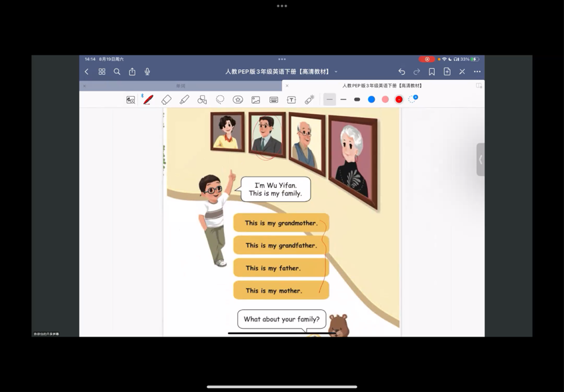Choose the Highlighter tool

184,99
